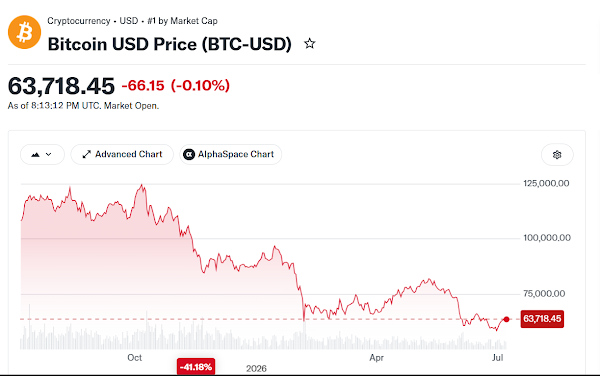Click the red dot at the chart's current price point
This screenshot has width=600, height=376.
(507, 319)
